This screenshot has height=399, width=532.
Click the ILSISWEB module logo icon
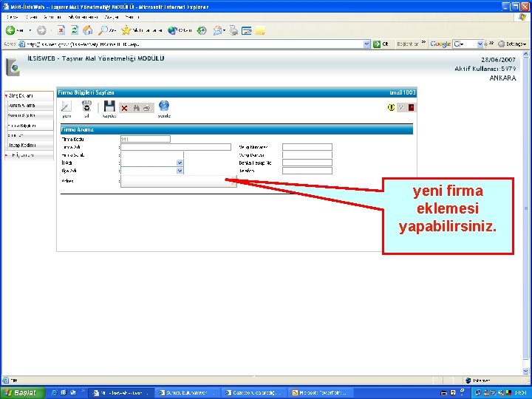tap(13, 66)
